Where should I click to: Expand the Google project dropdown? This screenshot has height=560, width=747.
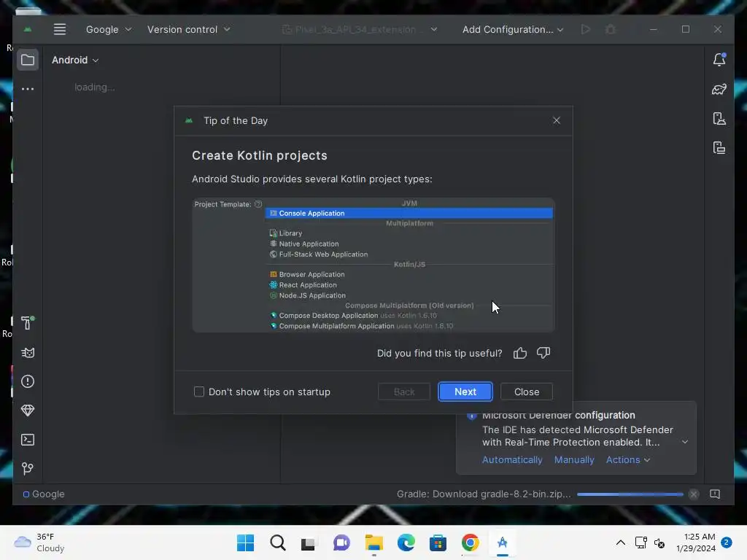109,29
